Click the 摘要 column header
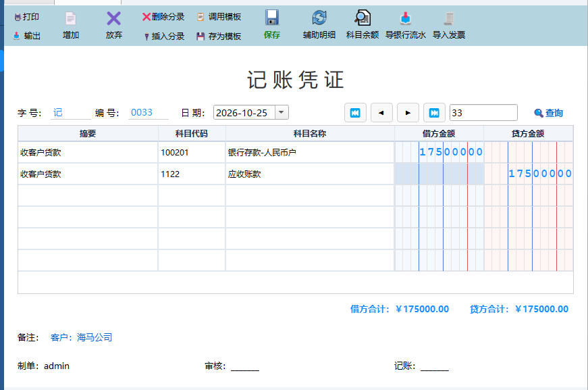Viewport: 588px width, 390px height. pos(88,134)
